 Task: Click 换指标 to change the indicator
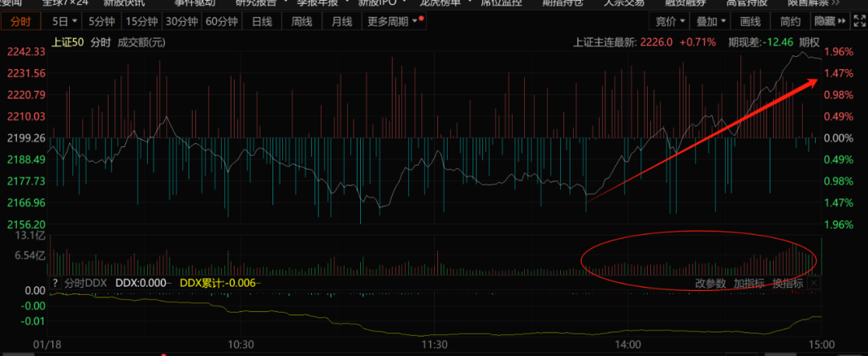[x=788, y=284]
